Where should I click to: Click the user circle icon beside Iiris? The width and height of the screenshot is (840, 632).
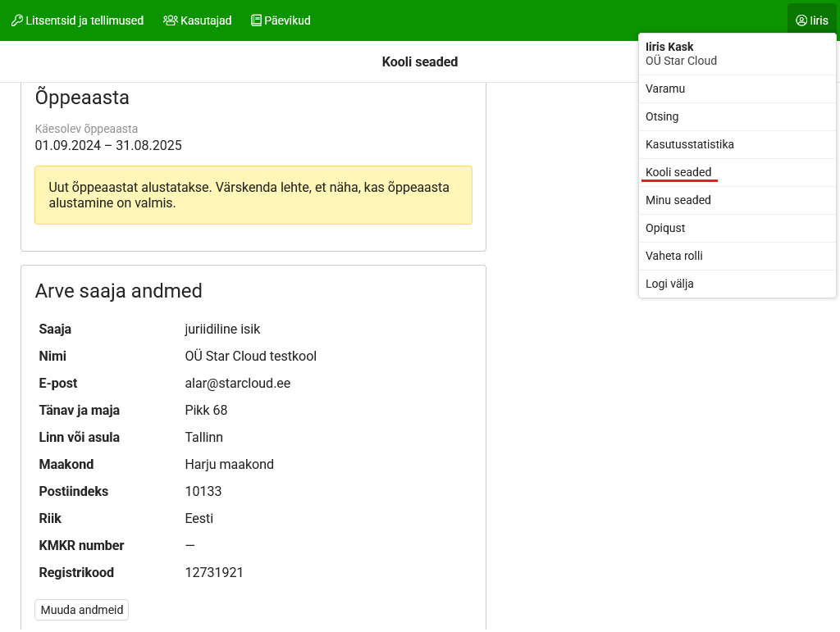[801, 20]
